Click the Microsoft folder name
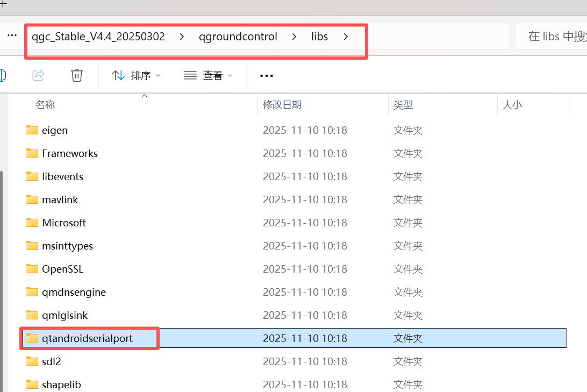 (64, 223)
